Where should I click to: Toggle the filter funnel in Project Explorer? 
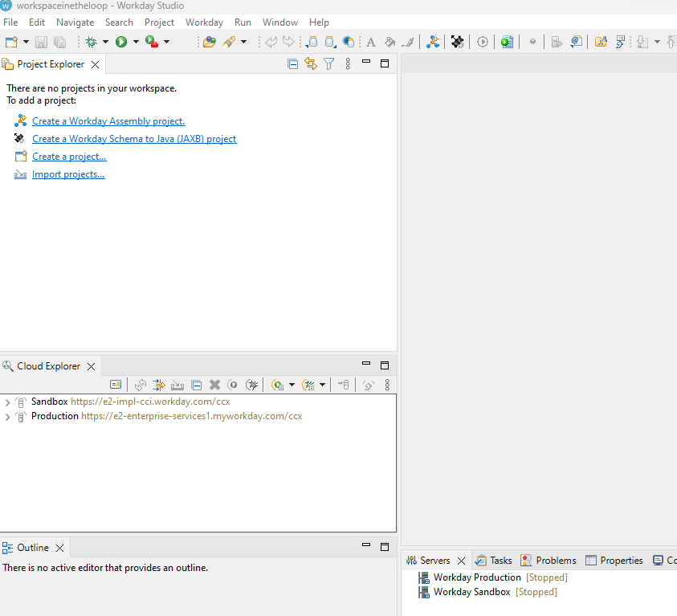pos(328,63)
